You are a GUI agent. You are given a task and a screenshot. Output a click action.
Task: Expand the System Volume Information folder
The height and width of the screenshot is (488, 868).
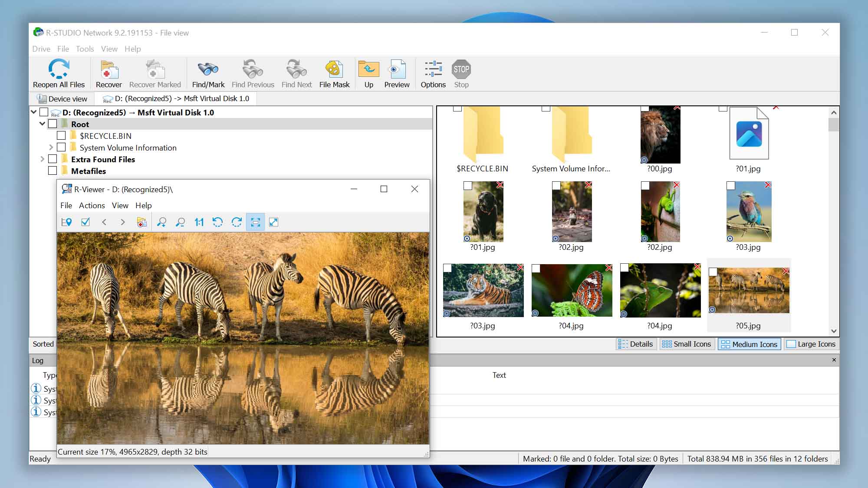tap(51, 147)
